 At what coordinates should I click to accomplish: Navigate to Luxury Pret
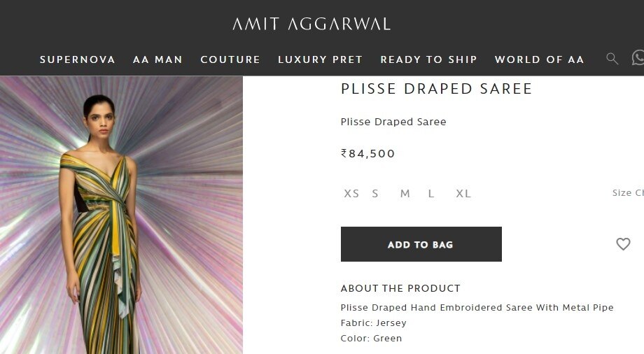click(320, 59)
